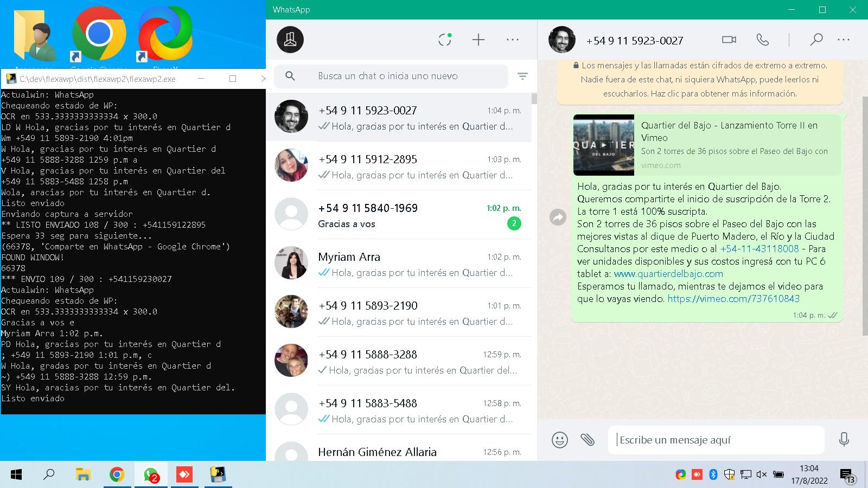The width and height of the screenshot is (868, 488).
Task: Open your WhatsApp profile avatar
Action: pyautogui.click(x=290, y=40)
